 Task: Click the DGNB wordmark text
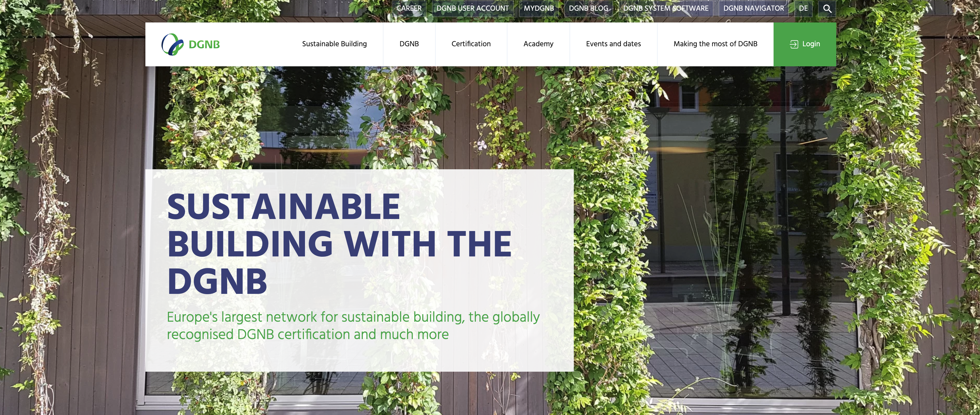coord(204,45)
